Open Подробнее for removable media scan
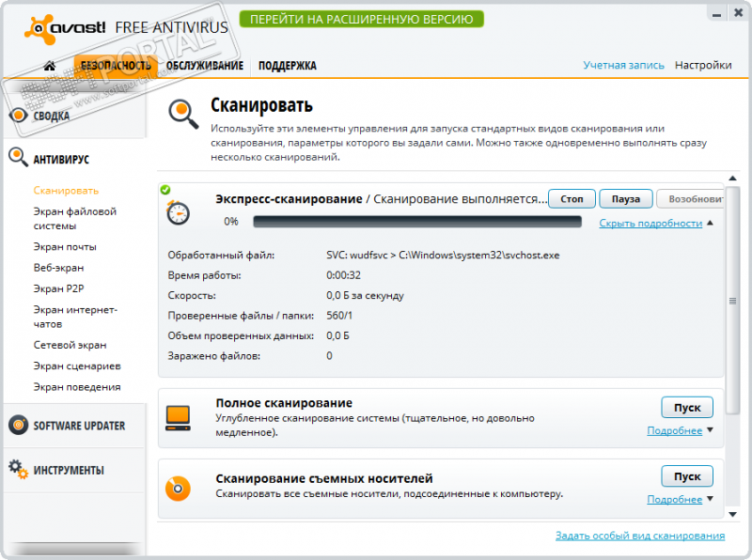Screen dimensions: 752x560 [674, 500]
